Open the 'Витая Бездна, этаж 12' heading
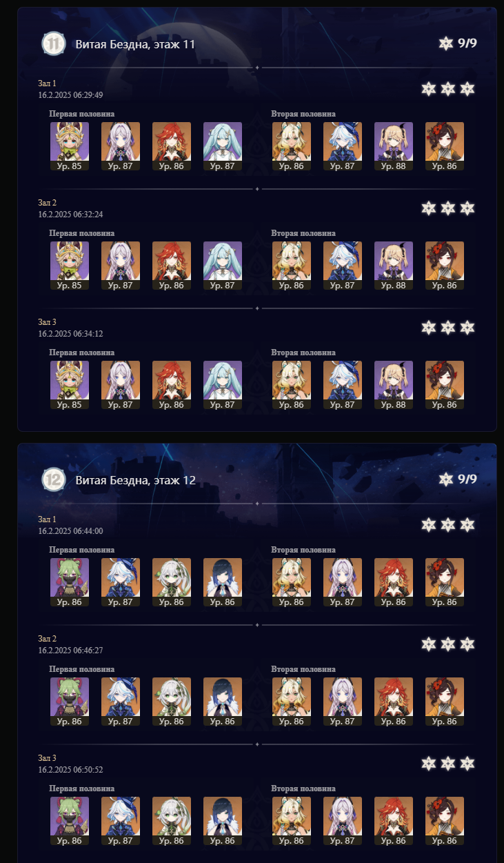504x863 pixels. [135, 479]
